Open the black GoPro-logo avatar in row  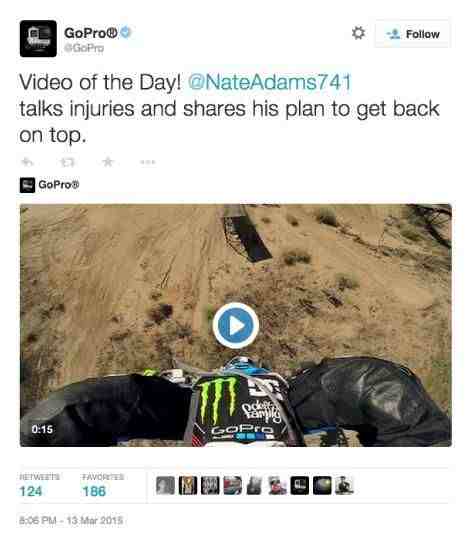pos(300,485)
